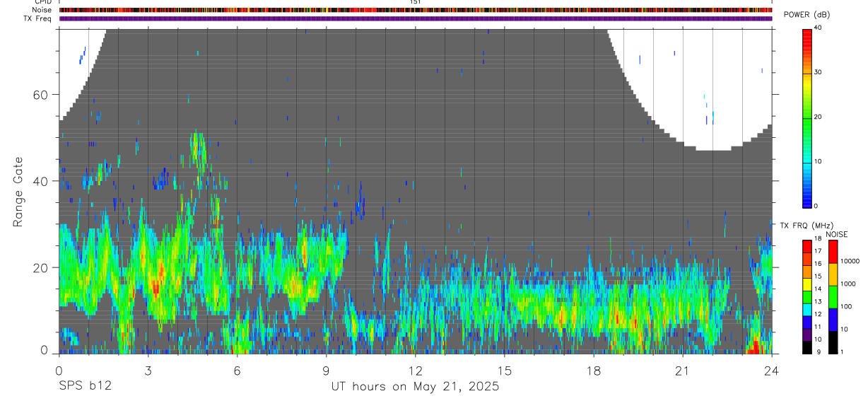The height and width of the screenshot is (401, 868).
Task: Click the 21 tick on UT hours axis
Action: coord(682,371)
